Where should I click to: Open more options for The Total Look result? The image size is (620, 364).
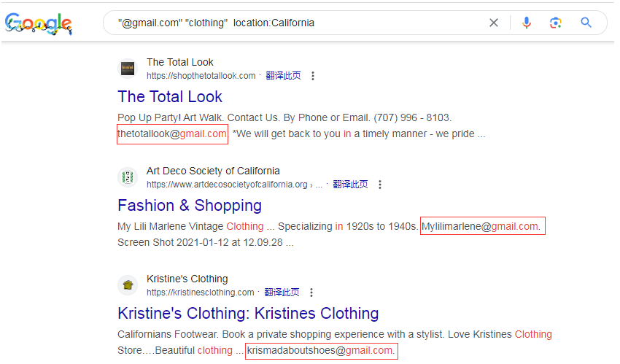click(313, 76)
